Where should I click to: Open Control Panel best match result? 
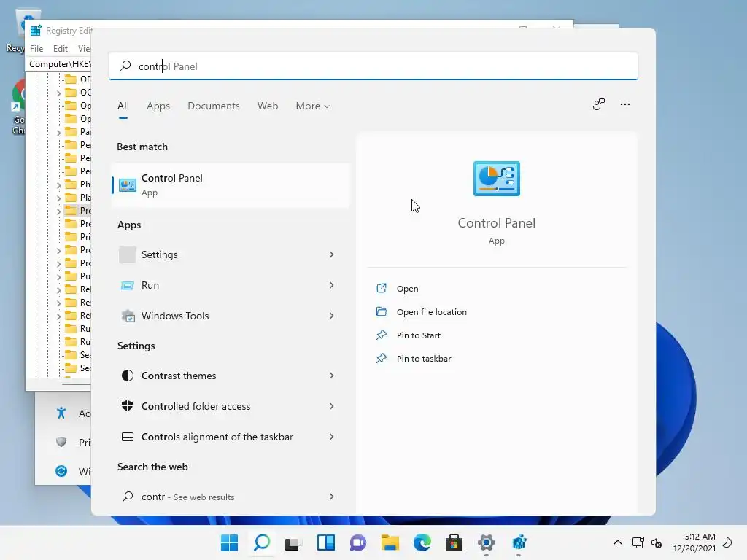pos(231,184)
